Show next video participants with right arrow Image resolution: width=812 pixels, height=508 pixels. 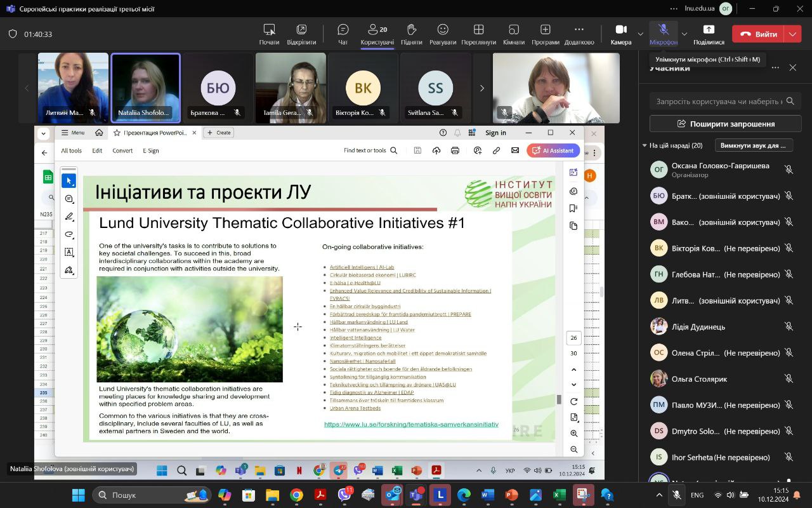[481, 88]
